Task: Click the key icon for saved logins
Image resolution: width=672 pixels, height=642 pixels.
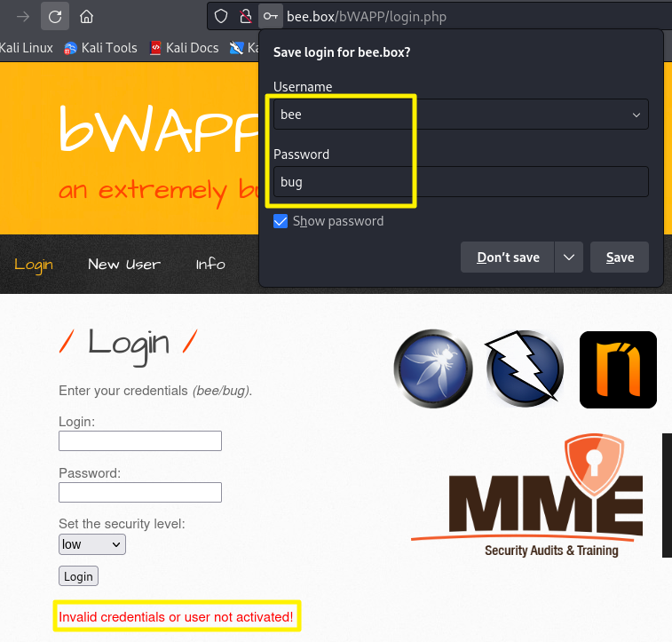Action: tap(271, 17)
